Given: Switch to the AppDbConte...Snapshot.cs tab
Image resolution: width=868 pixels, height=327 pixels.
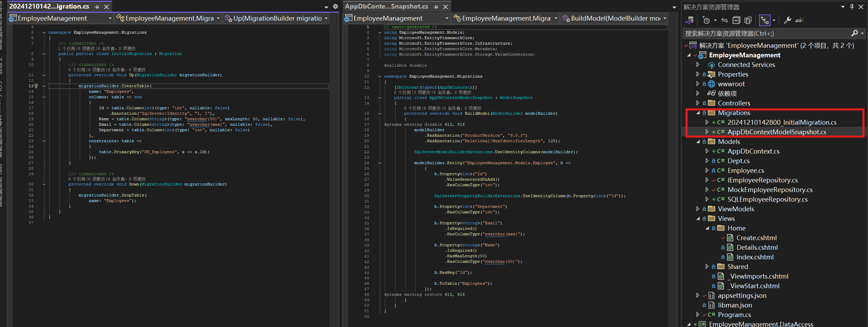Looking at the screenshot, I should coord(387,7).
